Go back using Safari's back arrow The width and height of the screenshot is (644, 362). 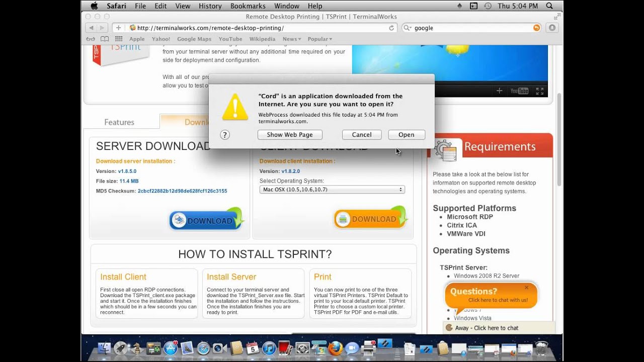tap(91, 28)
